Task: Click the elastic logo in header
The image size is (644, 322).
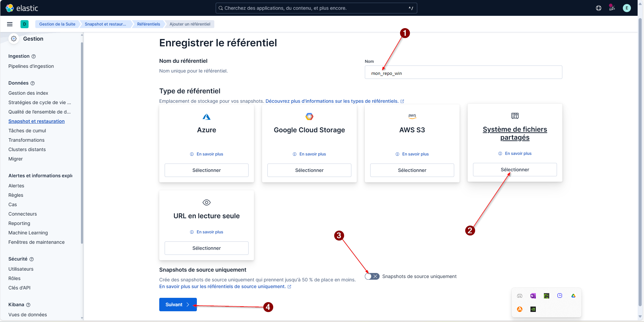Action: click(x=22, y=8)
